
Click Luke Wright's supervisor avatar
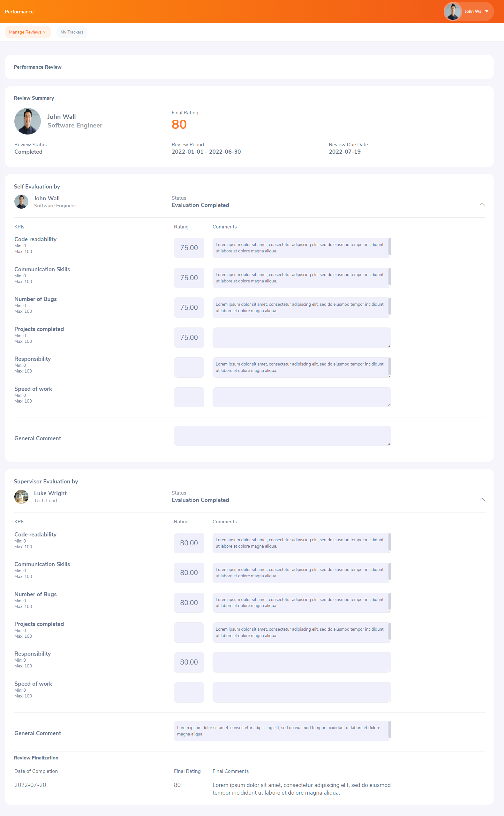point(21,497)
